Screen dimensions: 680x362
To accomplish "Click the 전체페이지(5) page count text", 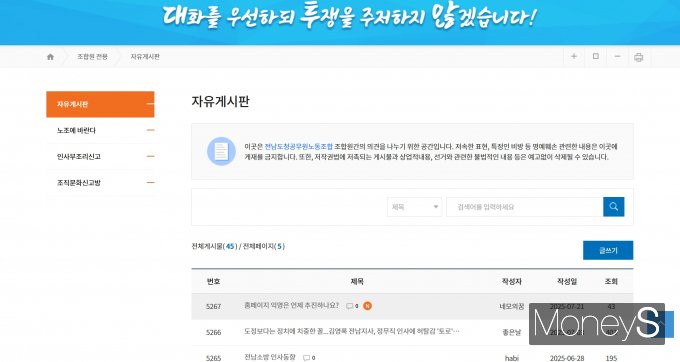I will [x=264, y=246].
